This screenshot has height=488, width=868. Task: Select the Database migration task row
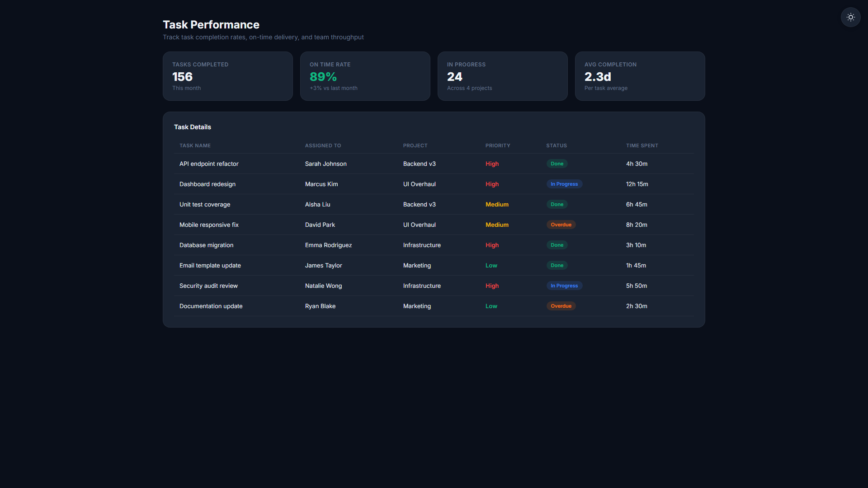[434, 245]
